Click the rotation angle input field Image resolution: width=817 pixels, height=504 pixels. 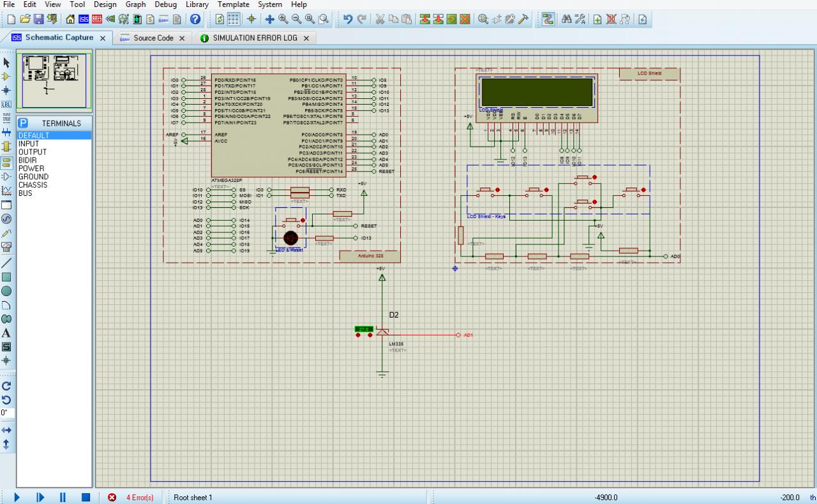tap(7, 413)
